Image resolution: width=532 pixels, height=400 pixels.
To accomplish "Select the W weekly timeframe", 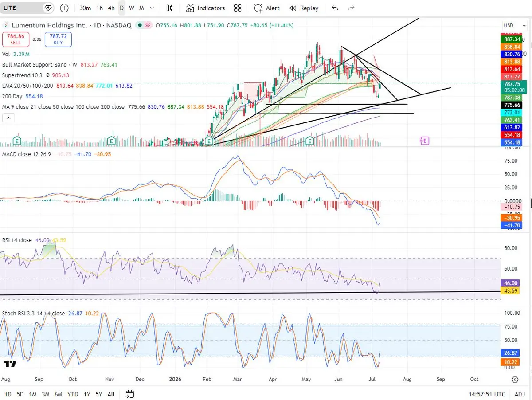I will (x=132, y=8).
